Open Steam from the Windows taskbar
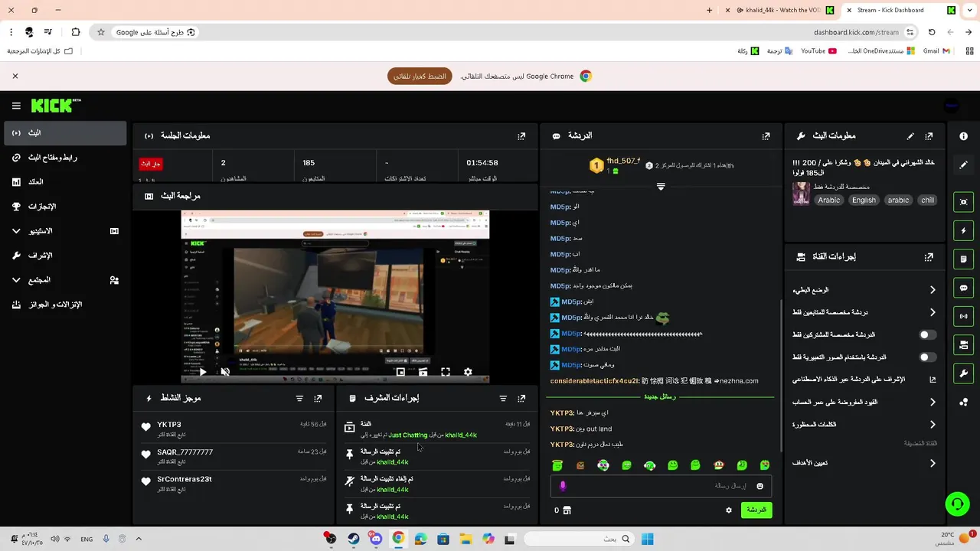 pos(353,539)
